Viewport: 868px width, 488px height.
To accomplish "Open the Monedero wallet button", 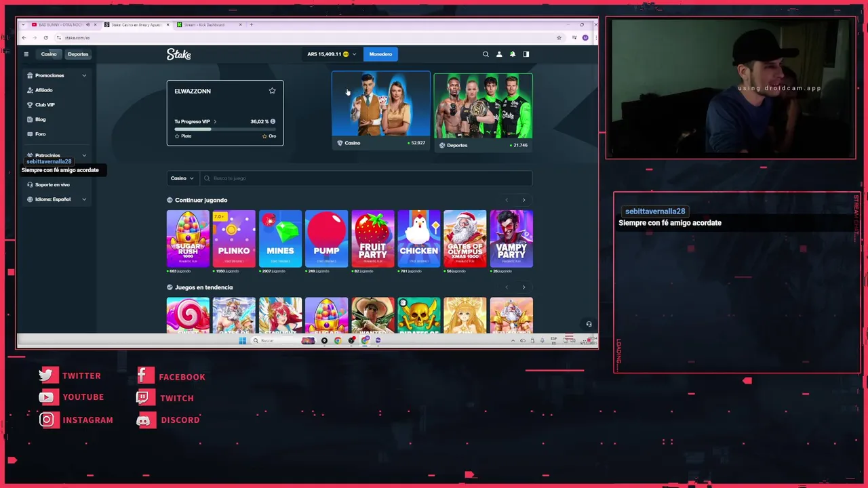I will tap(380, 54).
